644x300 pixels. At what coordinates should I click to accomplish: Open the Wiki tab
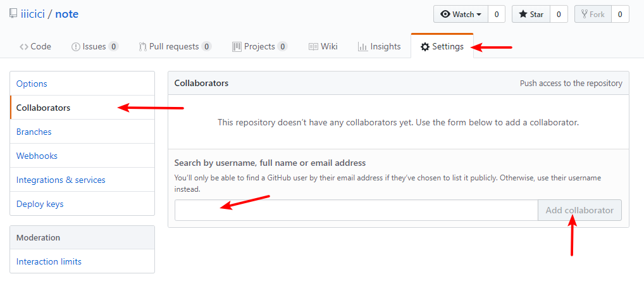click(323, 47)
